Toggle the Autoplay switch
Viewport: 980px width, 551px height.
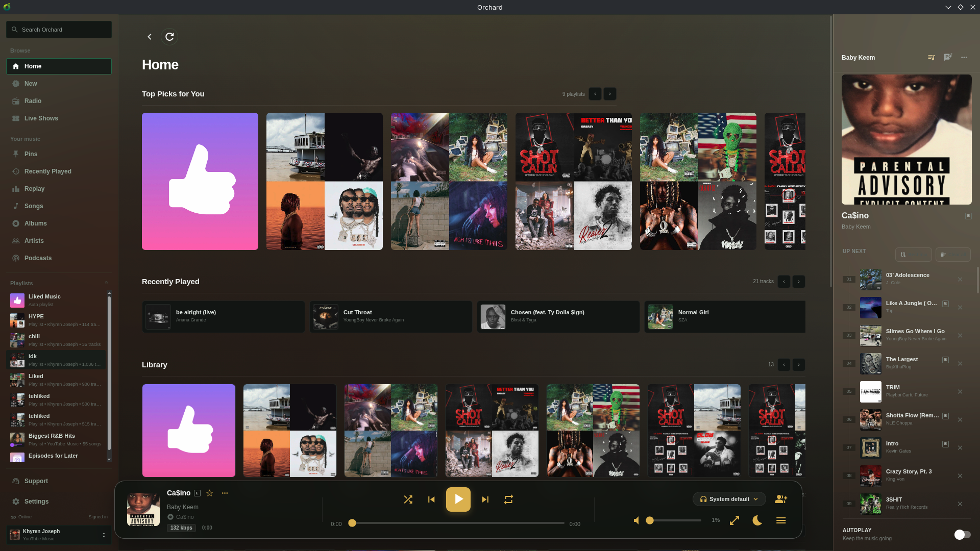pyautogui.click(x=962, y=534)
